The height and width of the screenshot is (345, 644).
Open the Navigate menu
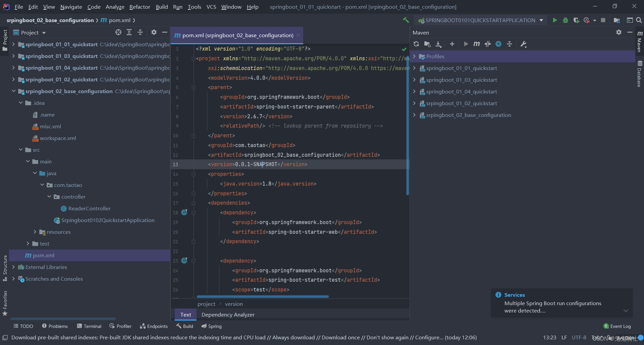point(71,7)
